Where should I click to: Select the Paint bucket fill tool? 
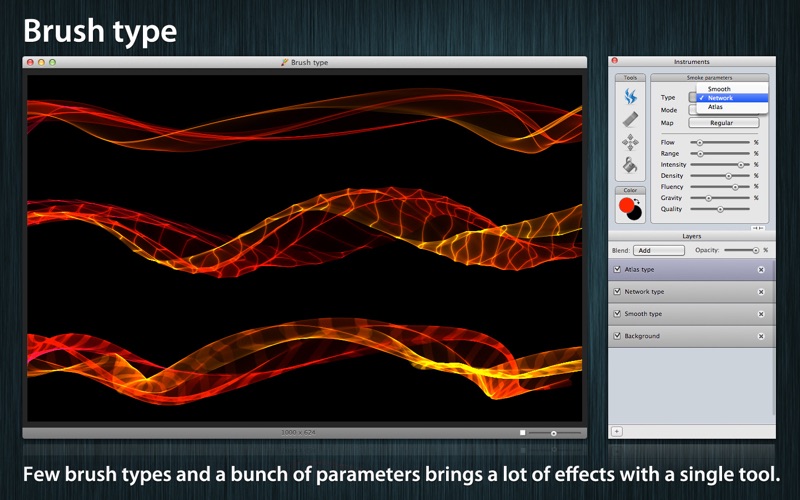click(x=630, y=165)
